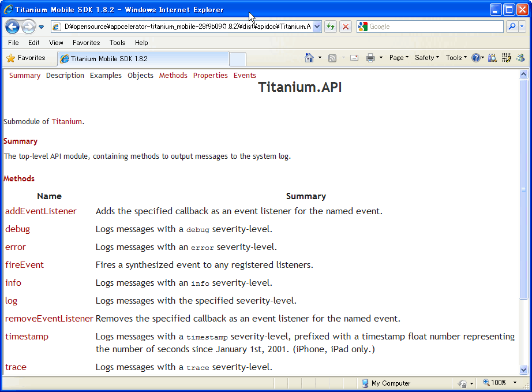This screenshot has width=532, height=392.
Task: Open the error method link
Action: (16, 247)
